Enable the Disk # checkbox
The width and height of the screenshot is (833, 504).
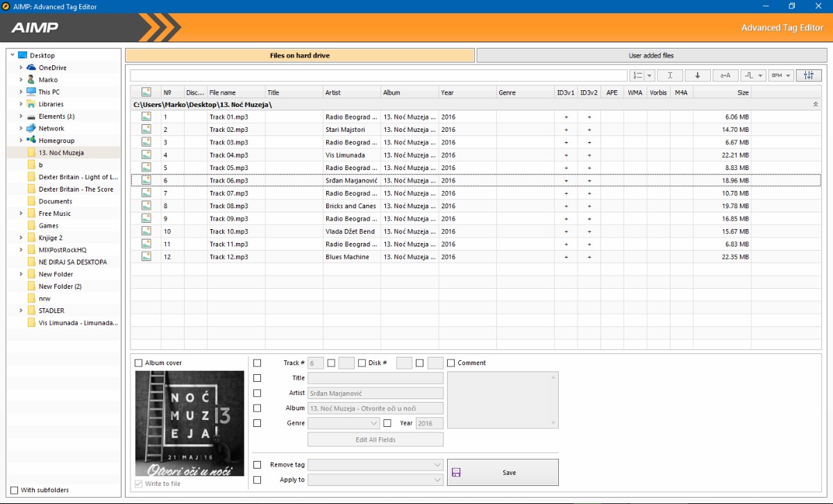click(362, 362)
